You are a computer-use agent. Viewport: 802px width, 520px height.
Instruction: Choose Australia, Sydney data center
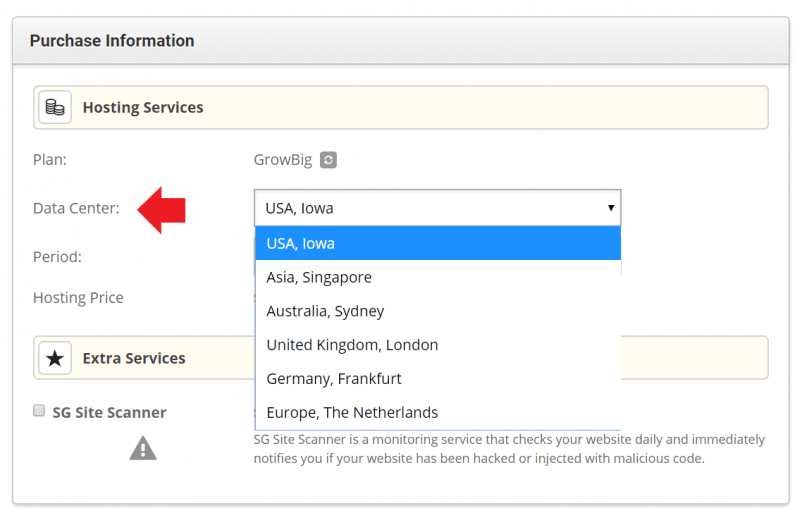pyautogui.click(x=437, y=311)
